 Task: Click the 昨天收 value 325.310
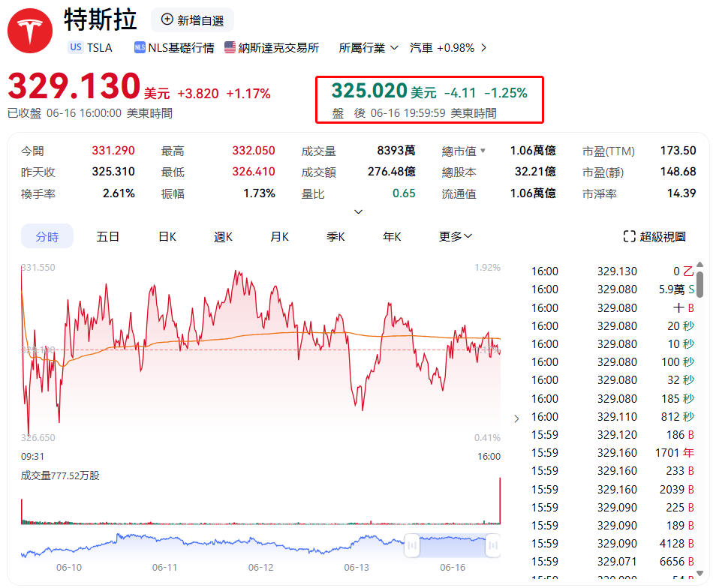click(113, 172)
